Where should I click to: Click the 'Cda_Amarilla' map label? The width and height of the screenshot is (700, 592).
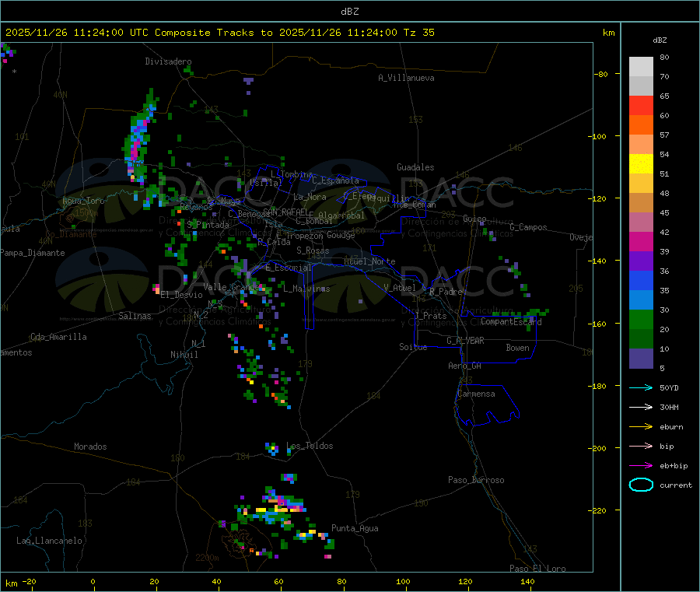58,337
